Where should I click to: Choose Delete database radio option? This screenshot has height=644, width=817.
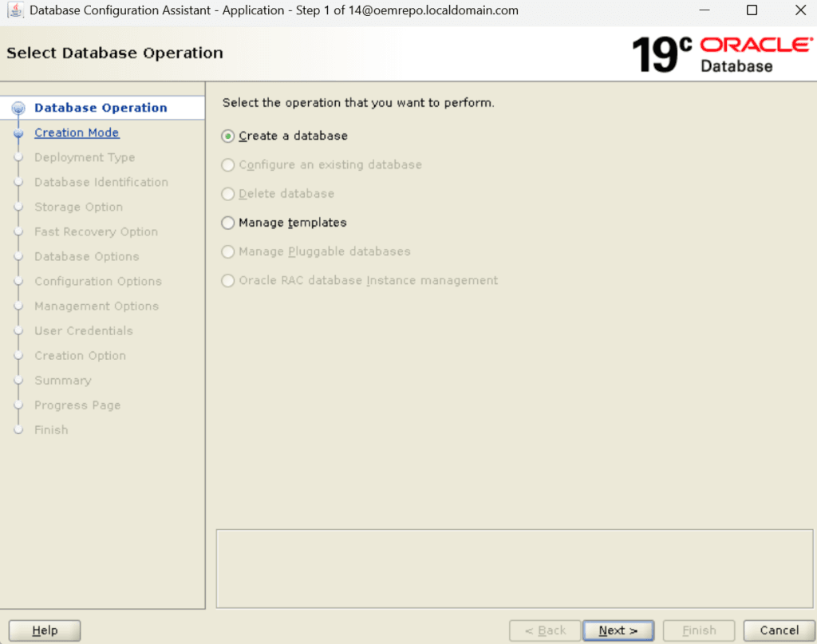(x=227, y=194)
